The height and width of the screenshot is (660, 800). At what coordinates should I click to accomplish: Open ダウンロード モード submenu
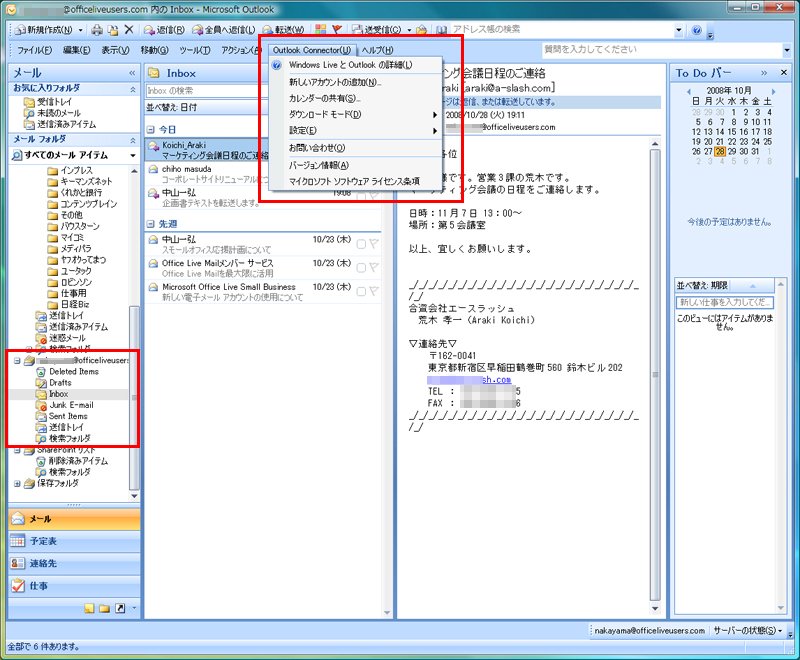[356, 115]
